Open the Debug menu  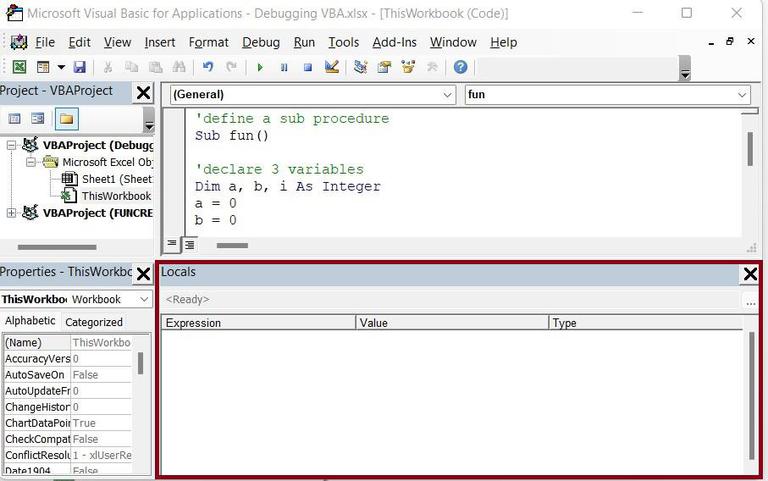tap(261, 43)
